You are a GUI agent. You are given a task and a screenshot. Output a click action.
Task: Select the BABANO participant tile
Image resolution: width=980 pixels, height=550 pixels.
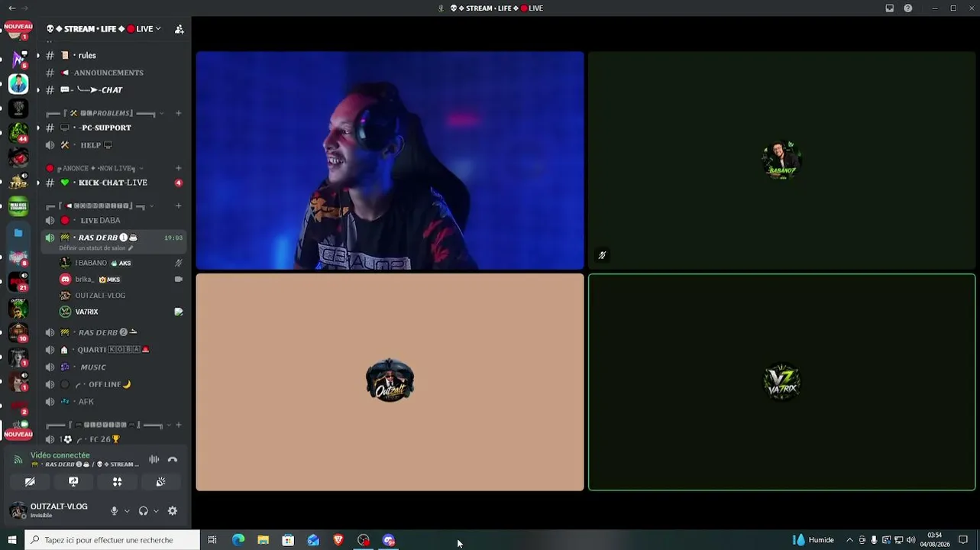click(x=781, y=160)
